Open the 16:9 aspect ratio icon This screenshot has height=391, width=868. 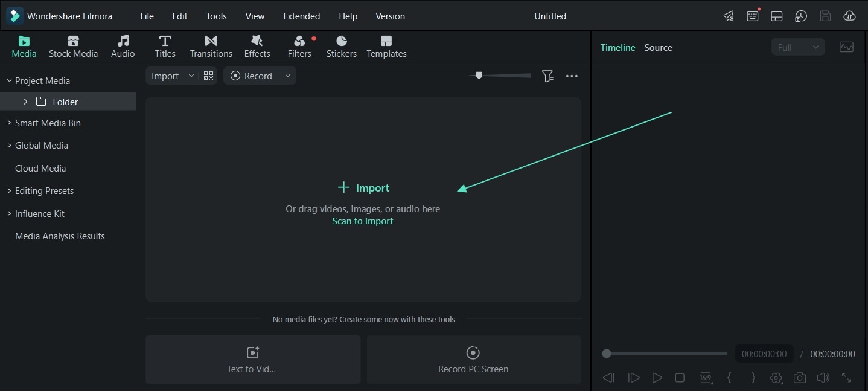705,378
